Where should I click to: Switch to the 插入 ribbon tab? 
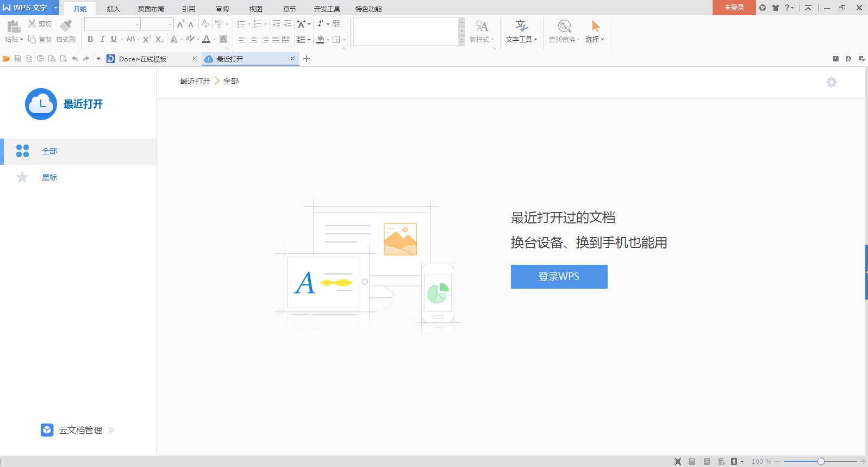pos(113,9)
